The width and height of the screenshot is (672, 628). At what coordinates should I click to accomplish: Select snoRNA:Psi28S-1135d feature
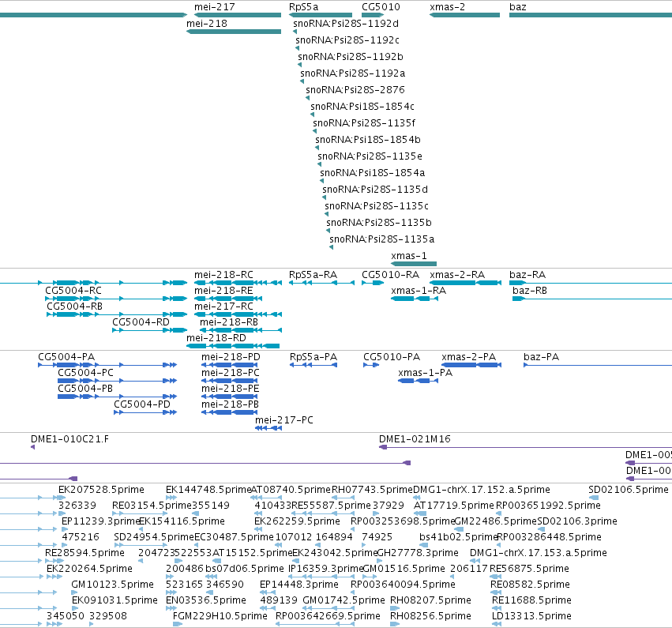[324, 197]
